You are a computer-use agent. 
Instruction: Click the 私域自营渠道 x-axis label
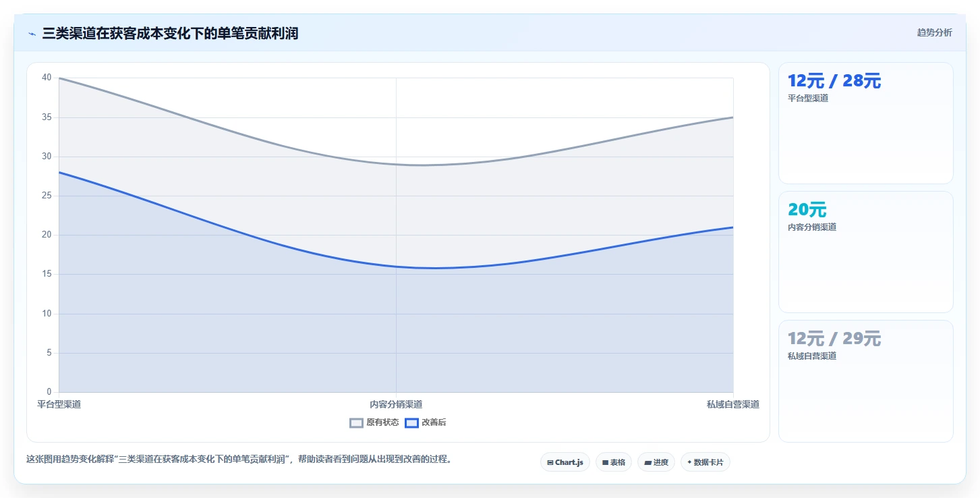click(x=733, y=404)
